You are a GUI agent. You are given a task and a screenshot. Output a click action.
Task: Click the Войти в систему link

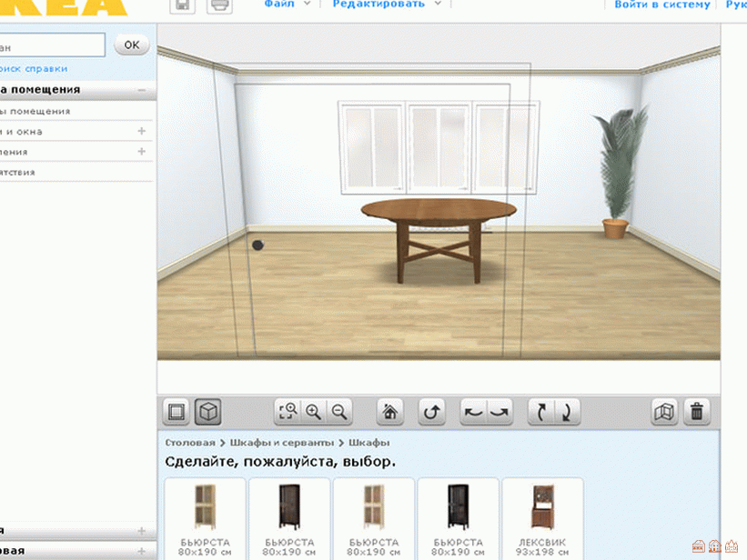[661, 5]
